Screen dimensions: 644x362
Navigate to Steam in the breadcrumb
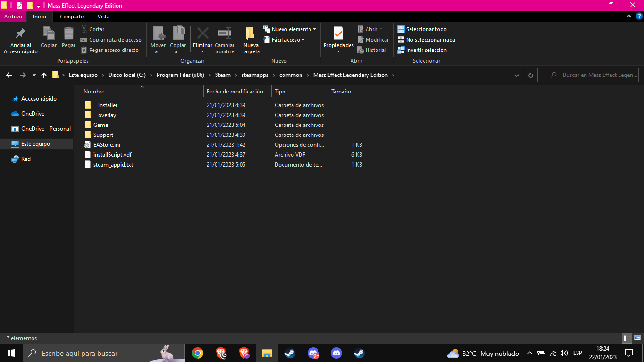223,75
